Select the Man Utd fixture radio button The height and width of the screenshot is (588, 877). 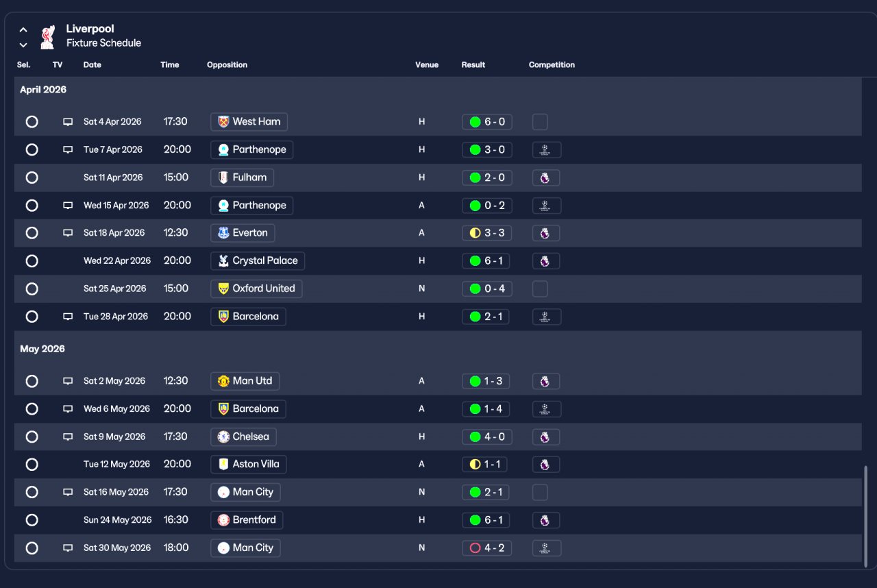[32, 381]
